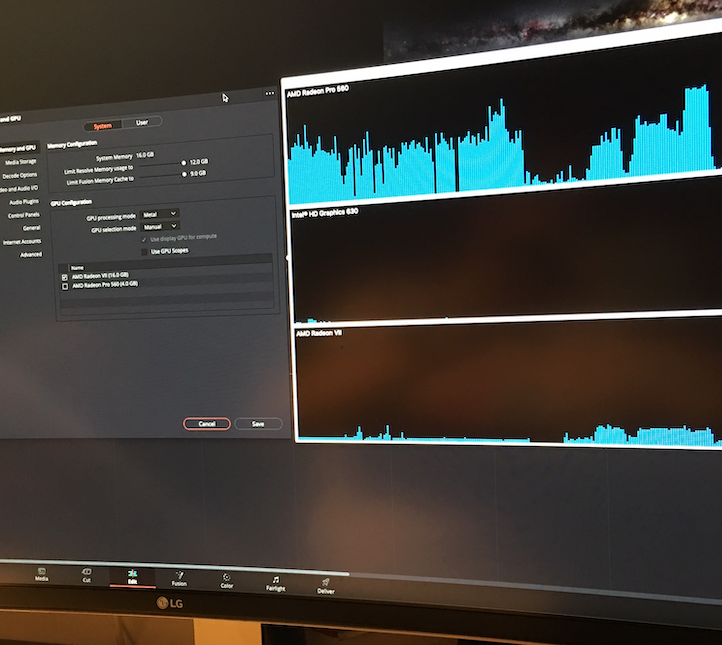Select Internet Accounts in sidebar
Viewport: 722px width, 645px height.
(x=22, y=242)
